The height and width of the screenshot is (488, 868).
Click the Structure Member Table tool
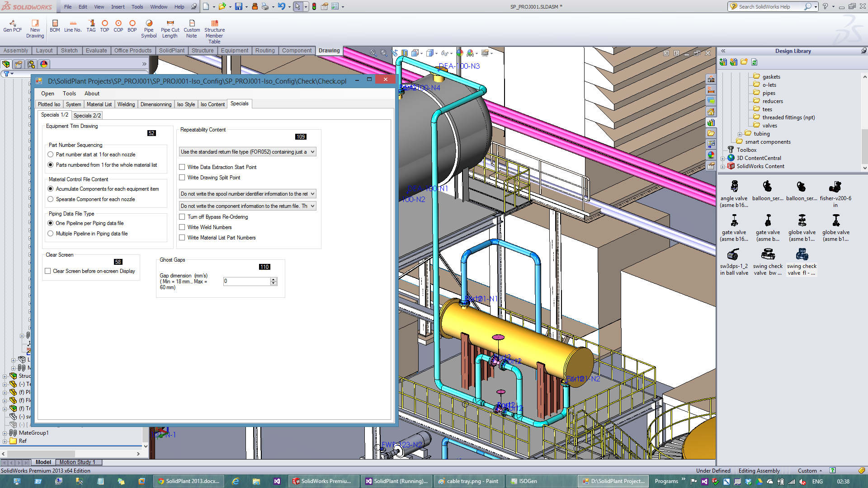coord(214,27)
